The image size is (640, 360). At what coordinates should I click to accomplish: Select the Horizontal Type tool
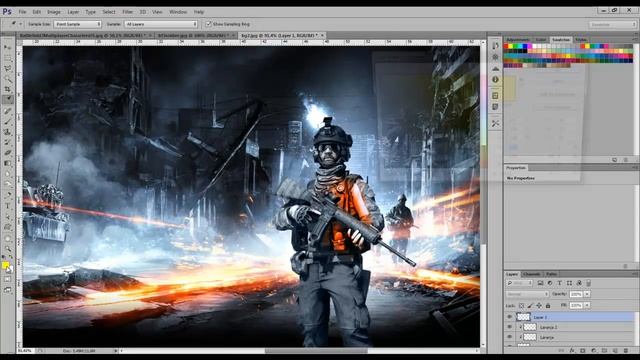coord(7,206)
